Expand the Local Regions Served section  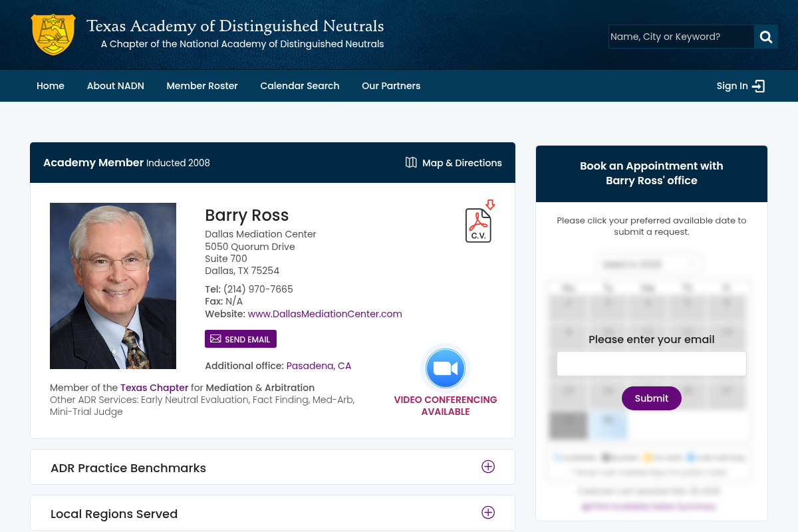(488, 513)
